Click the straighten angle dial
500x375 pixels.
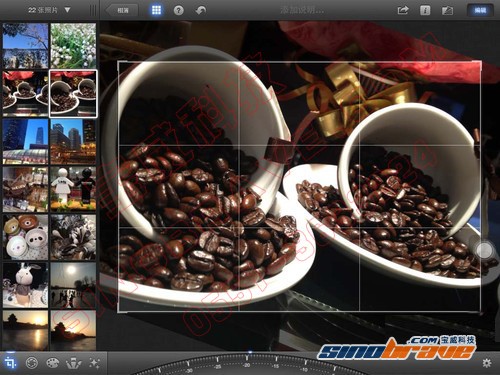click(248, 365)
